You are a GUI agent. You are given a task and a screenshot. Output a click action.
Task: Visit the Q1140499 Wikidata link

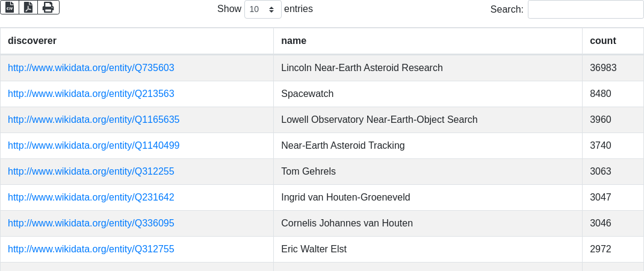[93, 146]
